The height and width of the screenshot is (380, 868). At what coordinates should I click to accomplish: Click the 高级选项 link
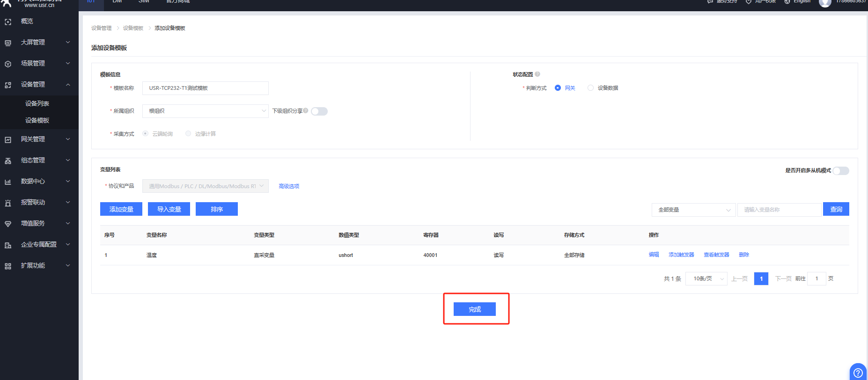(289, 186)
